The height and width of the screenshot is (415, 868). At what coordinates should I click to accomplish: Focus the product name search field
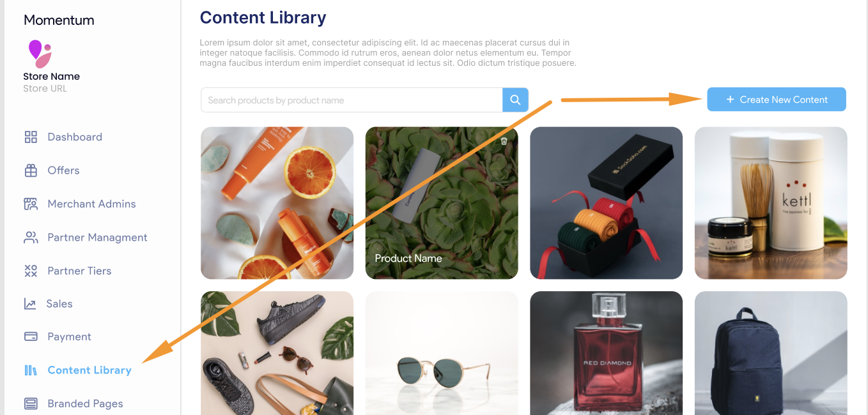point(352,100)
